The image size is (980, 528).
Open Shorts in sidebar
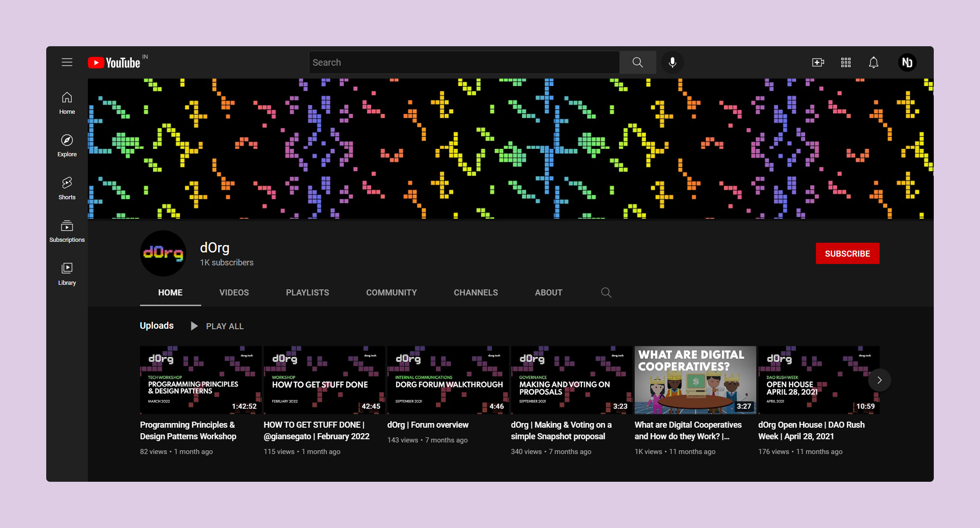pos(67,189)
